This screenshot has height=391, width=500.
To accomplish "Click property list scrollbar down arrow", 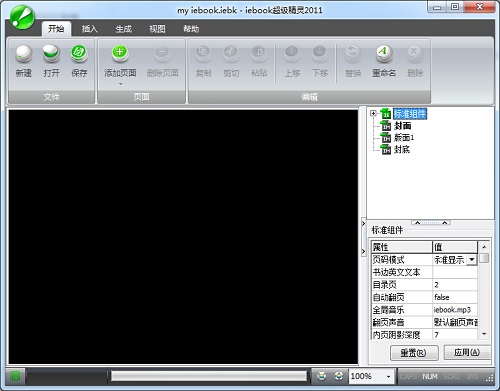I will pyautogui.click(x=484, y=334).
